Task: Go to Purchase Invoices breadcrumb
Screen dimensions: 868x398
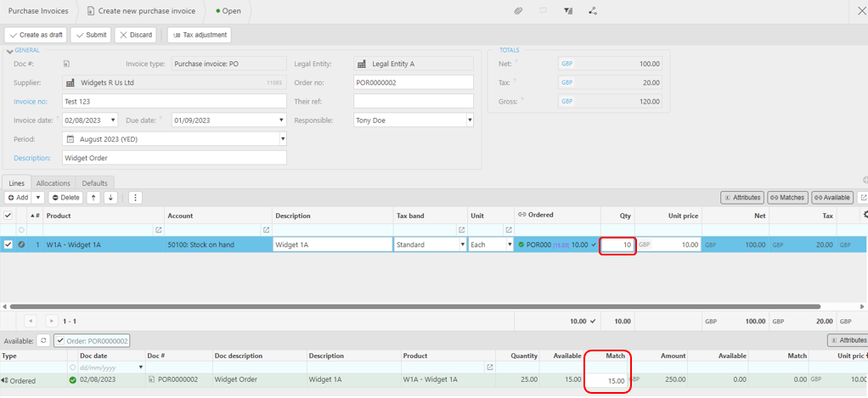Action: point(38,11)
